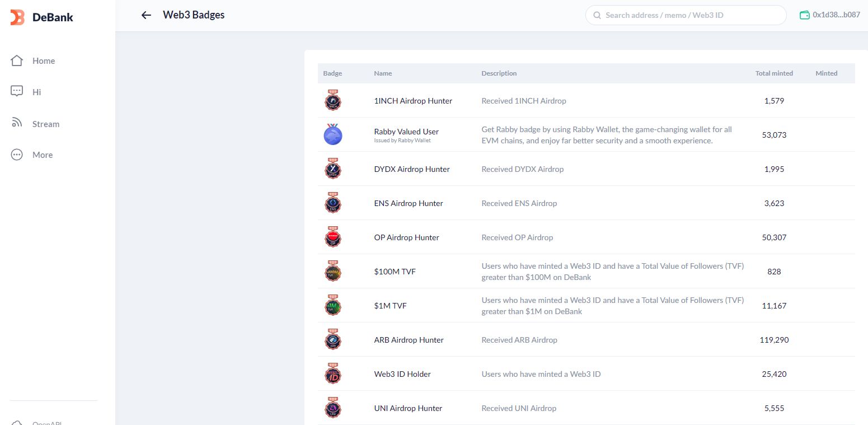Image resolution: width=868 pixels, height=425 pixels.
Task: Click the OP Airdrop Hunter badge icon
Action: [333, 237]
